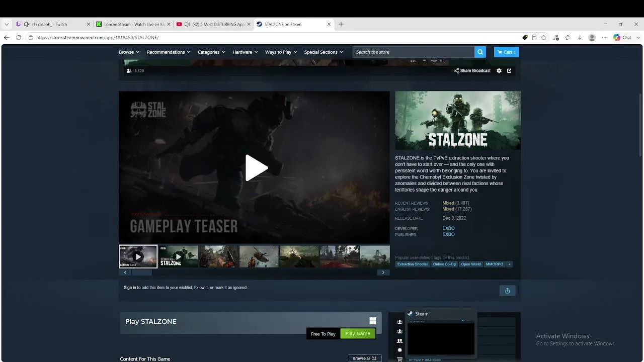Click the media strip scrollbar handle
This screenshot has width=644, height=362.
click(x=141, y=273)
